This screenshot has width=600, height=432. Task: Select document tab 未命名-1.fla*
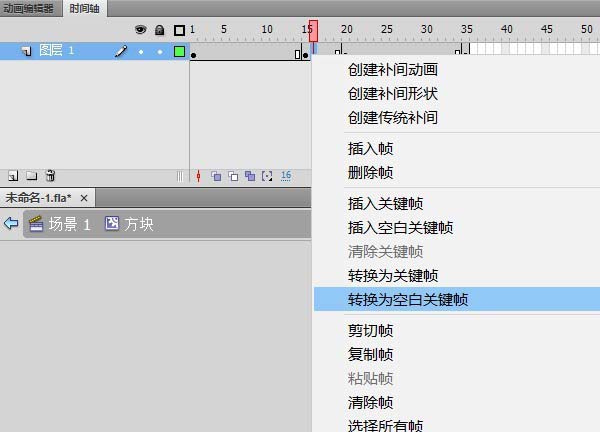tap(38, 198)
